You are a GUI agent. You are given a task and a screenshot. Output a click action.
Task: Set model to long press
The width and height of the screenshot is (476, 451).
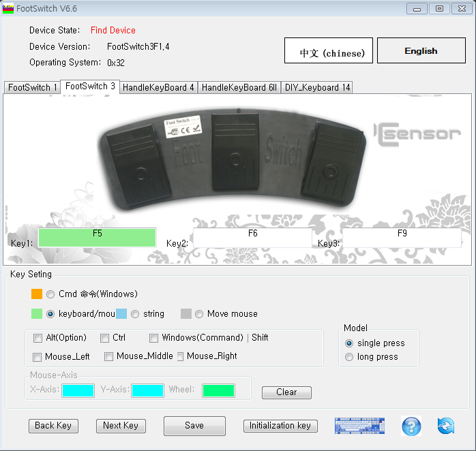(x=349, y=357)
